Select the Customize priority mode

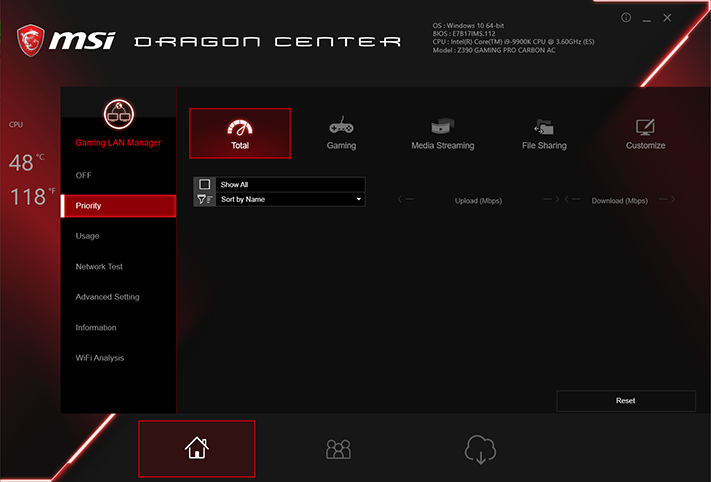645,133
